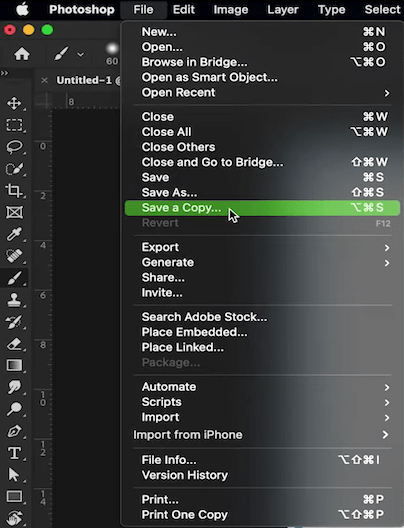Open the Type menu
404x528 pixels.
[332, 9]
